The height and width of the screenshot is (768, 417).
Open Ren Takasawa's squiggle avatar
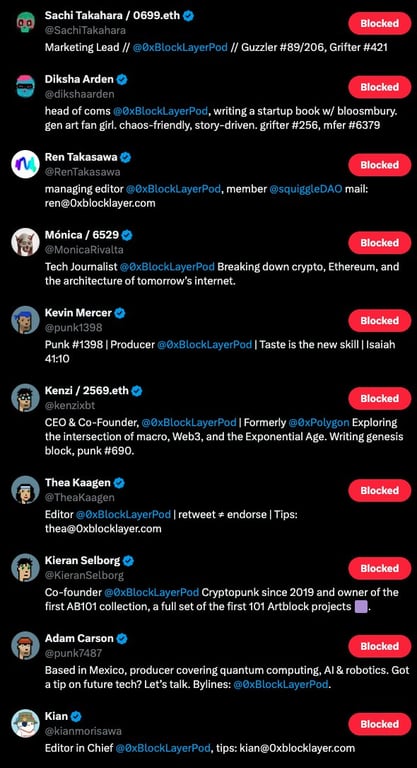pos(25,164)
